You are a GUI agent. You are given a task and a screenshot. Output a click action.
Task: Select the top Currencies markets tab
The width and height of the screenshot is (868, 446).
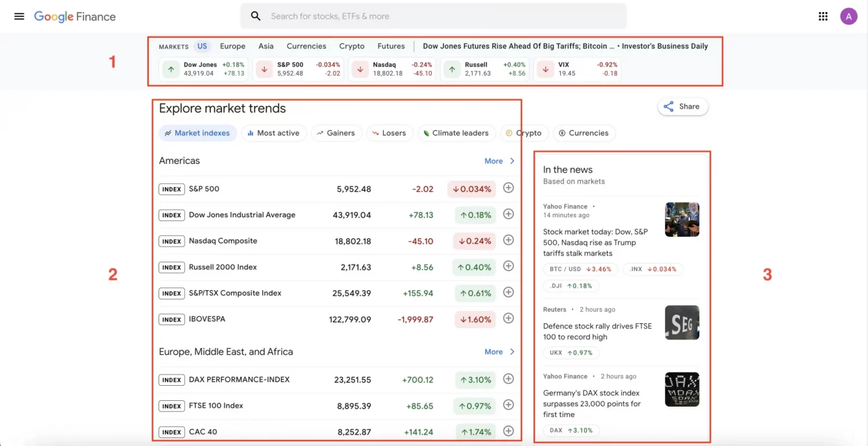click(307, 46)
